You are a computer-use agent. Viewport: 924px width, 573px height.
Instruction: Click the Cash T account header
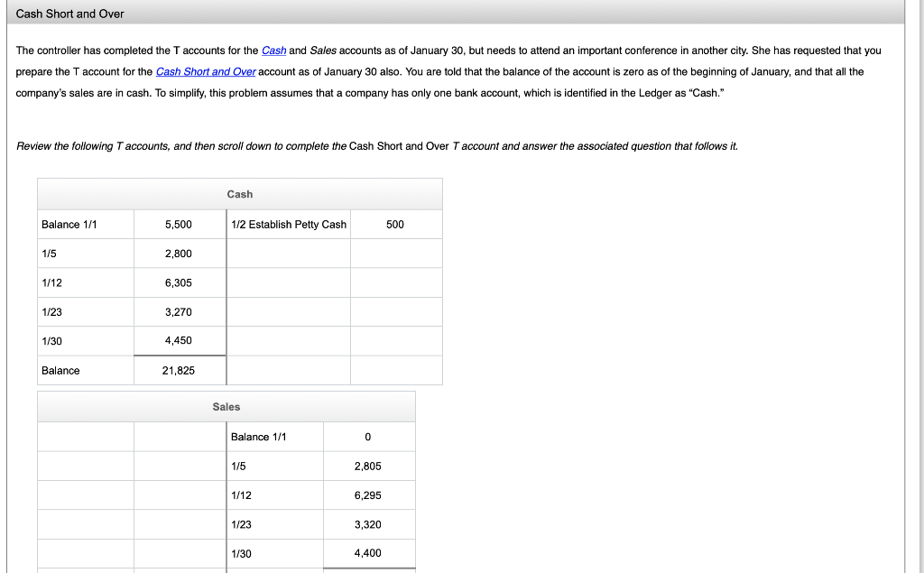click(x=240, y=195)
